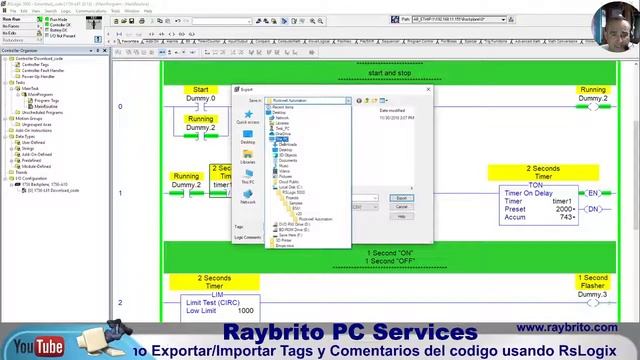Open the Rem Run controller status dropdown
640x360 pixels.
40,19
